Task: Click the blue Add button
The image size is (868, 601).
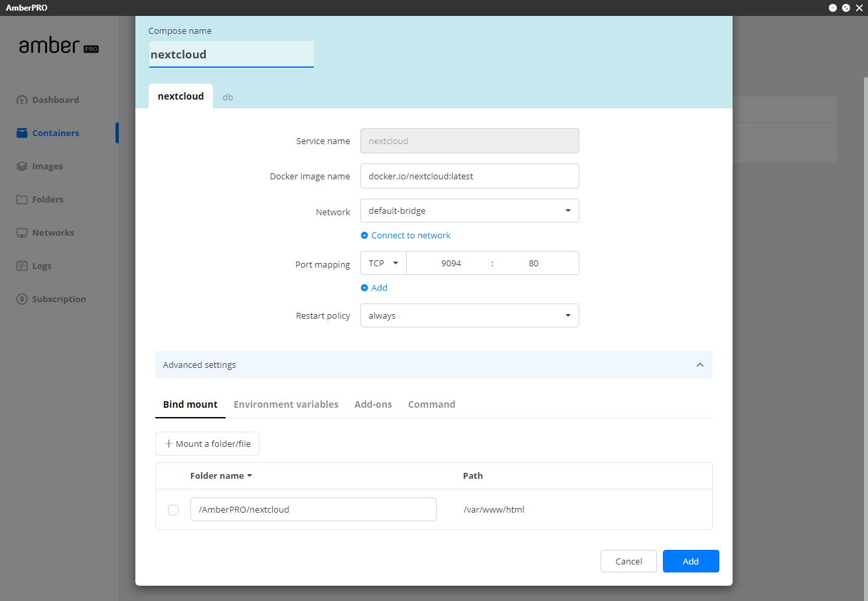Action: (691, 561)
